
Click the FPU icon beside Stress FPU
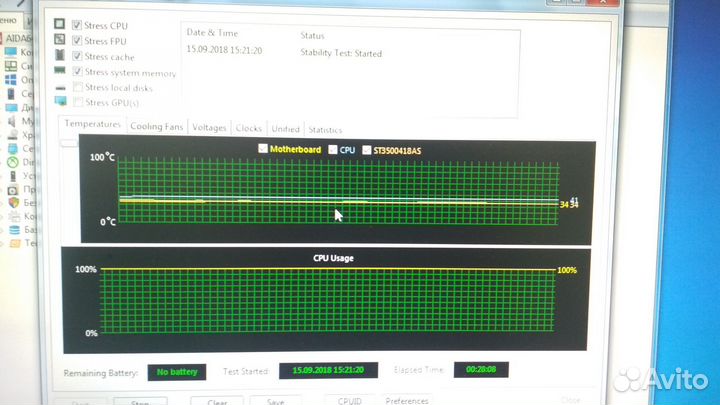(x=60, y=39)
